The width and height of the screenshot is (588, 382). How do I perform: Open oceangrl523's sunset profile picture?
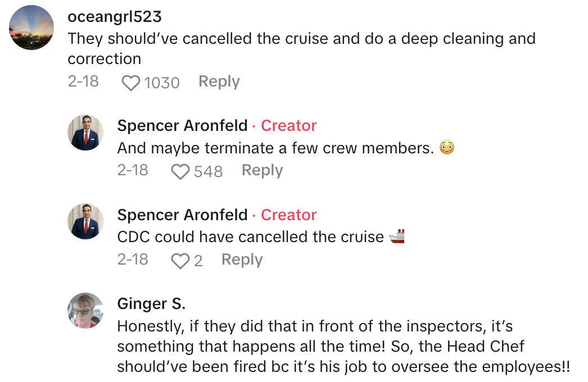pyautogui.click(x=32, y=28)
